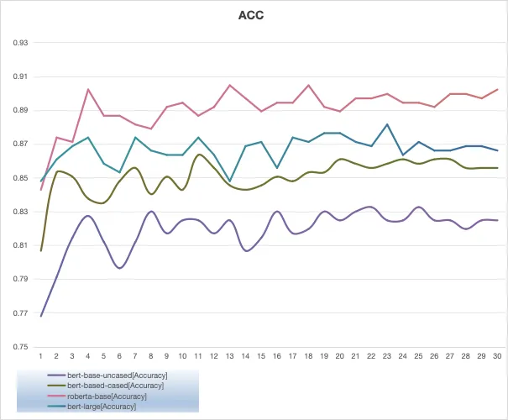Click the bert-based-cased peak at epoch 11
508x420 pixels.
coord(199,155)
